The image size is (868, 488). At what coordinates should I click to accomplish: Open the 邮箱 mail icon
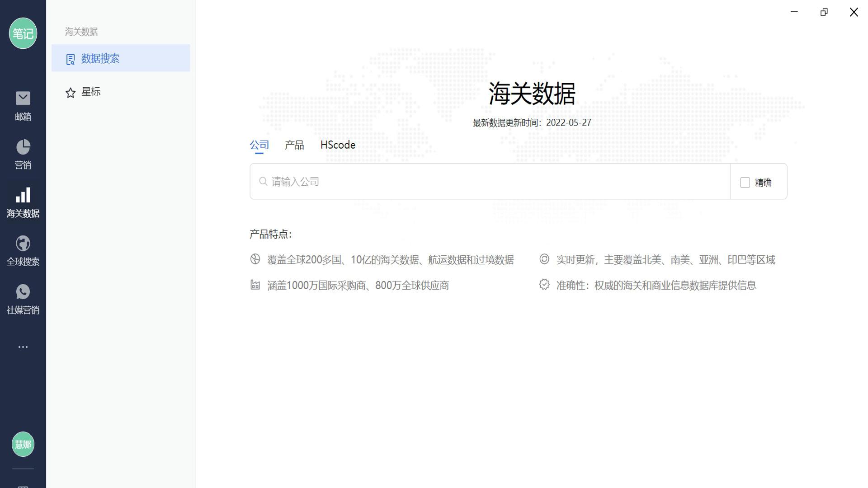pos(23,99)
